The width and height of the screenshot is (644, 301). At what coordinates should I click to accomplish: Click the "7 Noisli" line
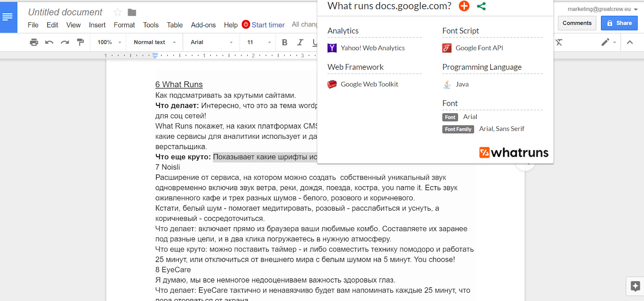pos(167,167)
